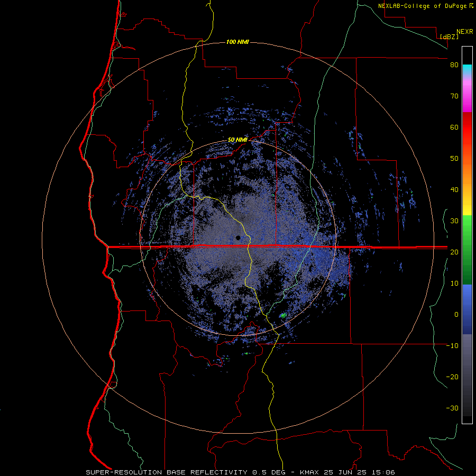The image size is (476, 476).
Task: Click the black radar site dot at center
Action: [x=238, y=237]
